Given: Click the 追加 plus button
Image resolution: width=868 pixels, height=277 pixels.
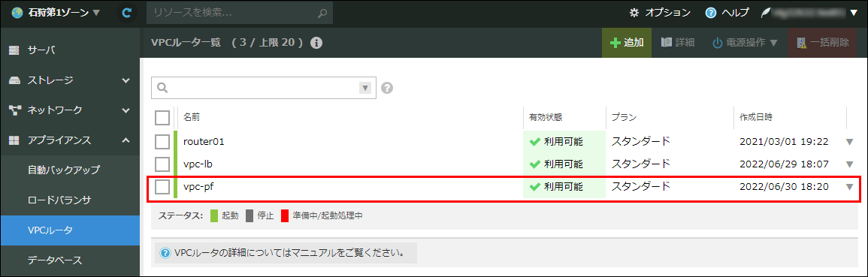Looking at the screenshot, I should click(x=627, y=43).
